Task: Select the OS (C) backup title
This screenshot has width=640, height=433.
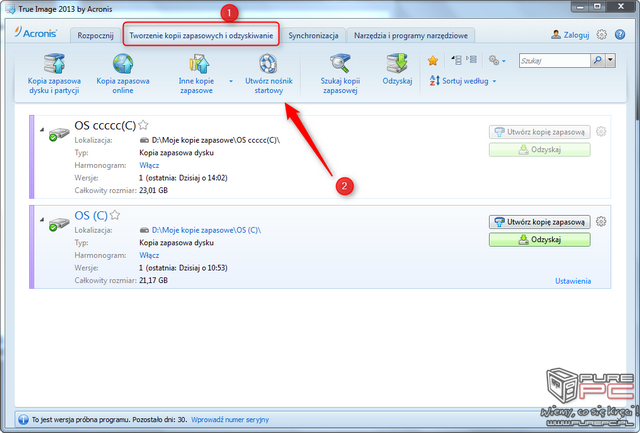Action: point(91,215)
